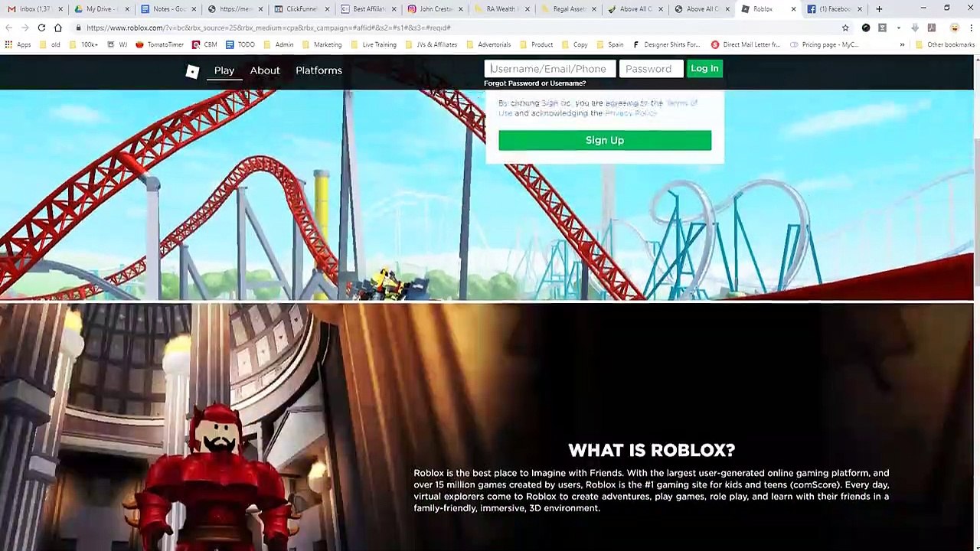Switch to the Facebook tab
The image size is (980, 551).
click(x=834, y=9)
